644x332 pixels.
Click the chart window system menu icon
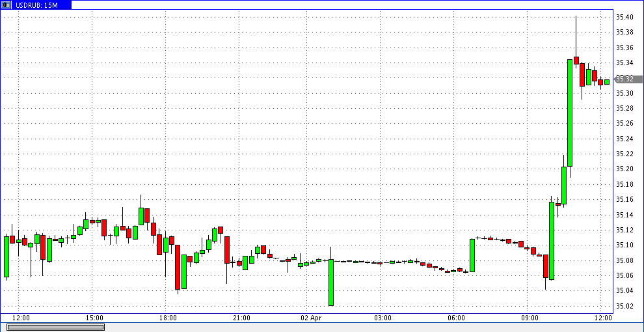(x=6, y=5)
